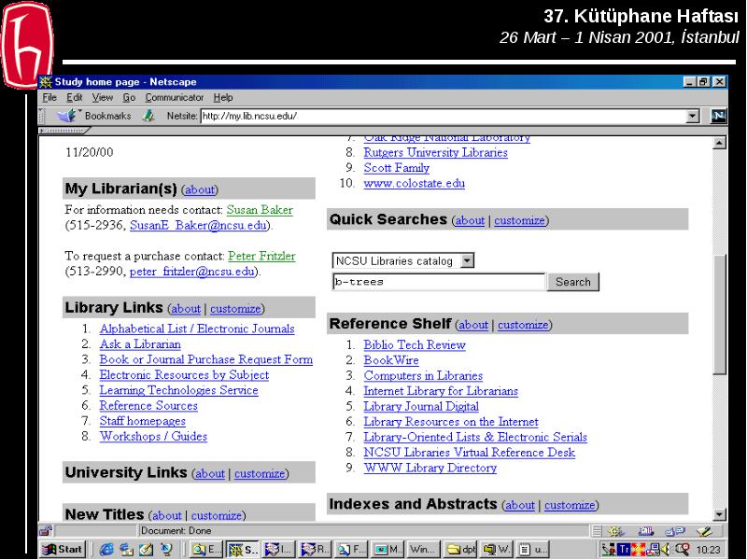The width and height of the screenshot is (747, 560).
Task: Open the View menu
Action: [103, 97]
